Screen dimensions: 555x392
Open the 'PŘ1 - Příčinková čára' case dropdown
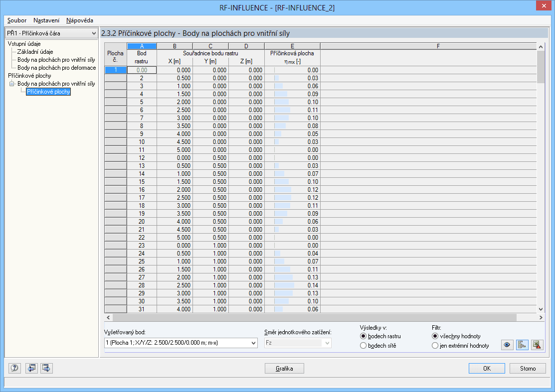tap(51, 33)
